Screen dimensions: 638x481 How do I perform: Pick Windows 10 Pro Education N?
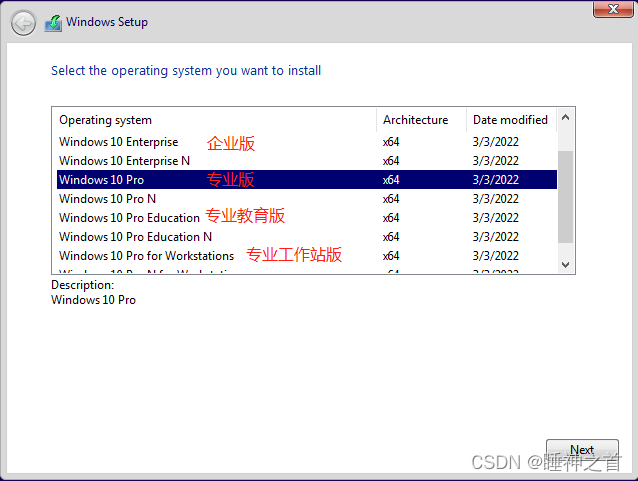307,236
